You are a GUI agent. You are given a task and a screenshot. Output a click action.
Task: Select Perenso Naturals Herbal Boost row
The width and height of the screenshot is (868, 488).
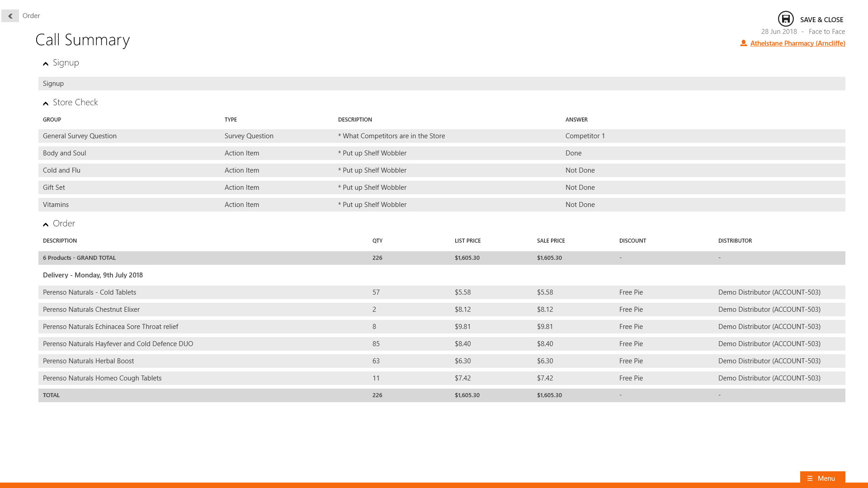pos(441,361)
